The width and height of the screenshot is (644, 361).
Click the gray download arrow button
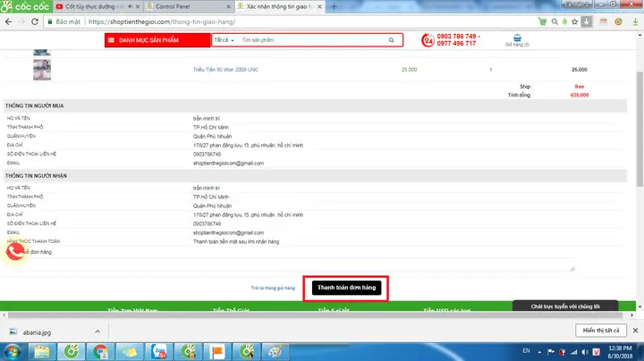click(587, 21)
